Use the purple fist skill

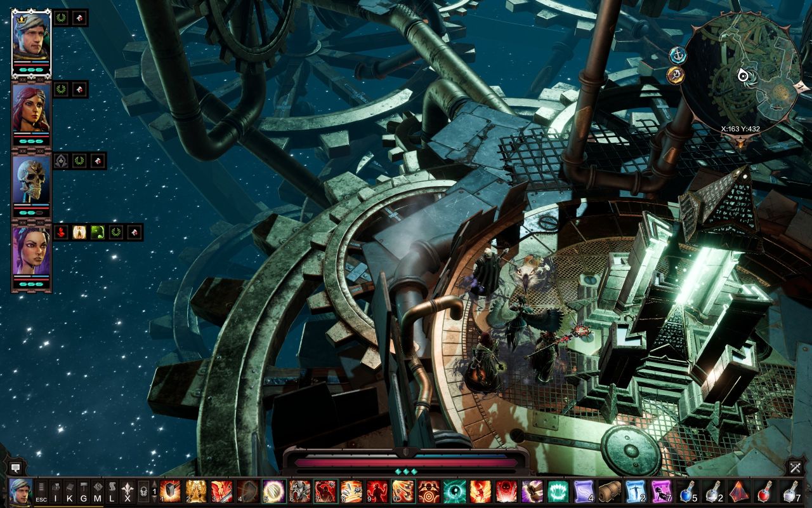pos(533,491)
